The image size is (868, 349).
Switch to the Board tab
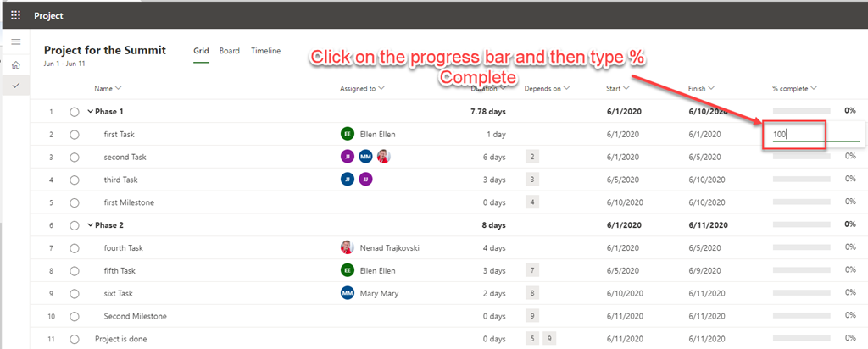pyautogui.click(x=229, y=51)
